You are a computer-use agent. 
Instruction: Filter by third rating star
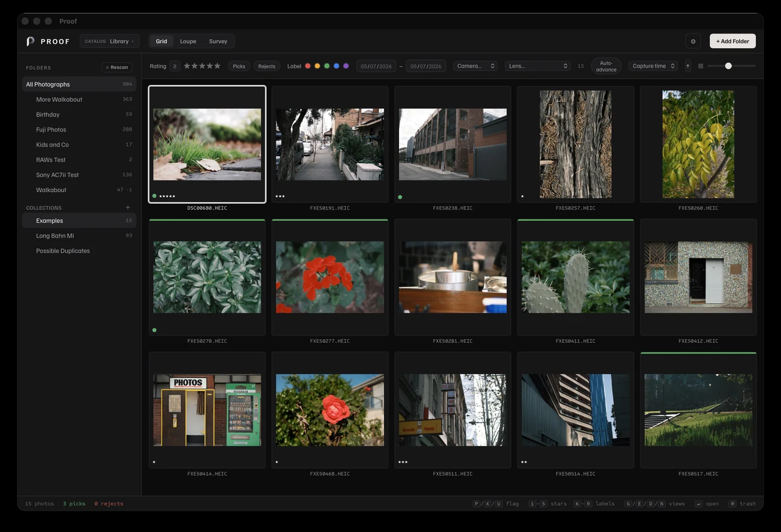[202, 66]
